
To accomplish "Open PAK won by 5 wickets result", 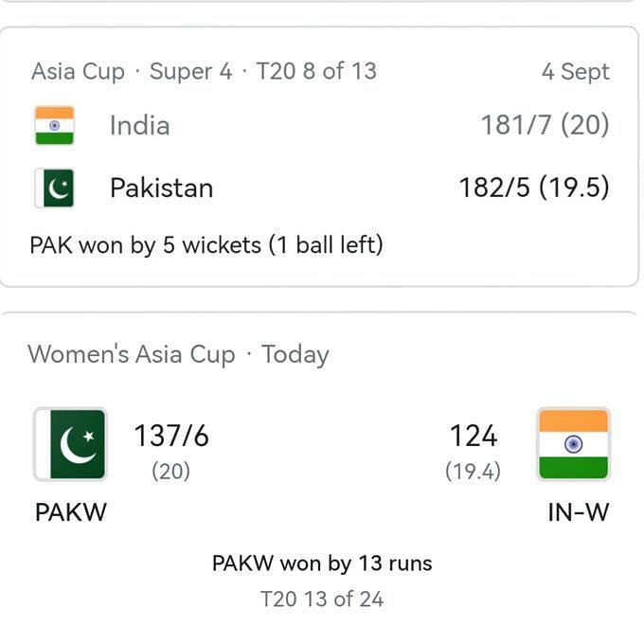I will 206,245.
